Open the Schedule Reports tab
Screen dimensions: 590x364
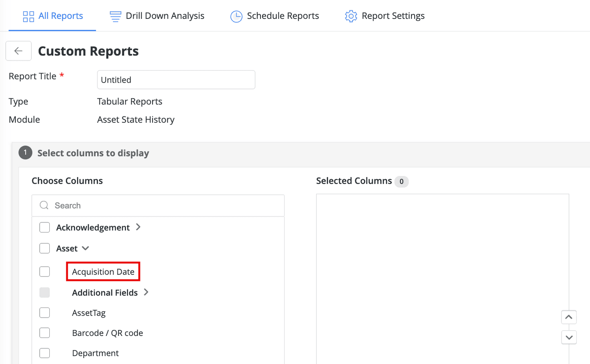click(283, 16)
